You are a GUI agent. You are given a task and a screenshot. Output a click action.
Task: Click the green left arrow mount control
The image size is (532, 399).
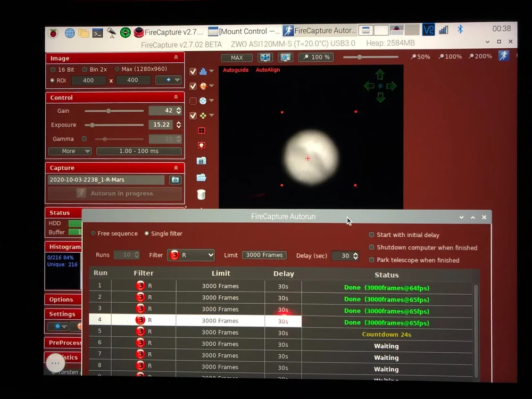coord(369,86)
